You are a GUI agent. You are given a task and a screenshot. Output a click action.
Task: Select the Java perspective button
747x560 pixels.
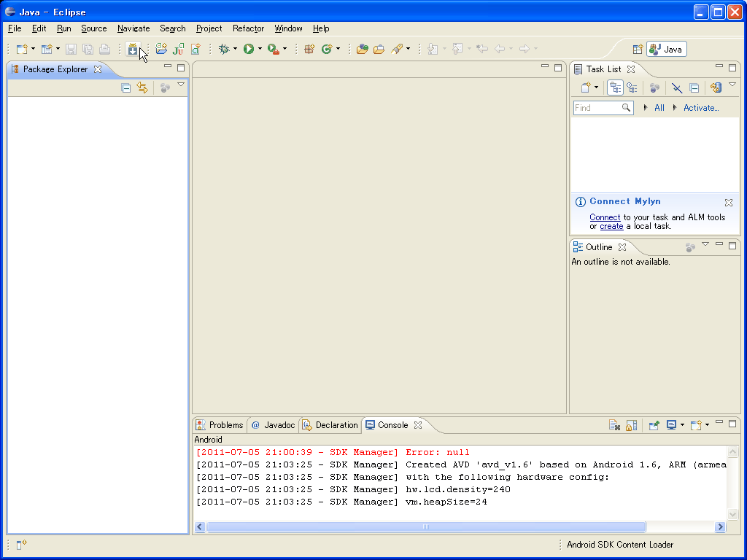(x=667, y=49)
